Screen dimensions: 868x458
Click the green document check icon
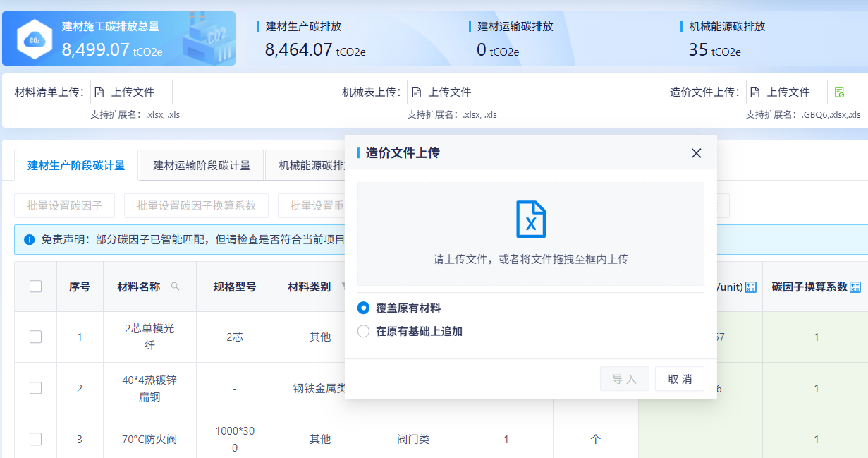coord(839,92)
